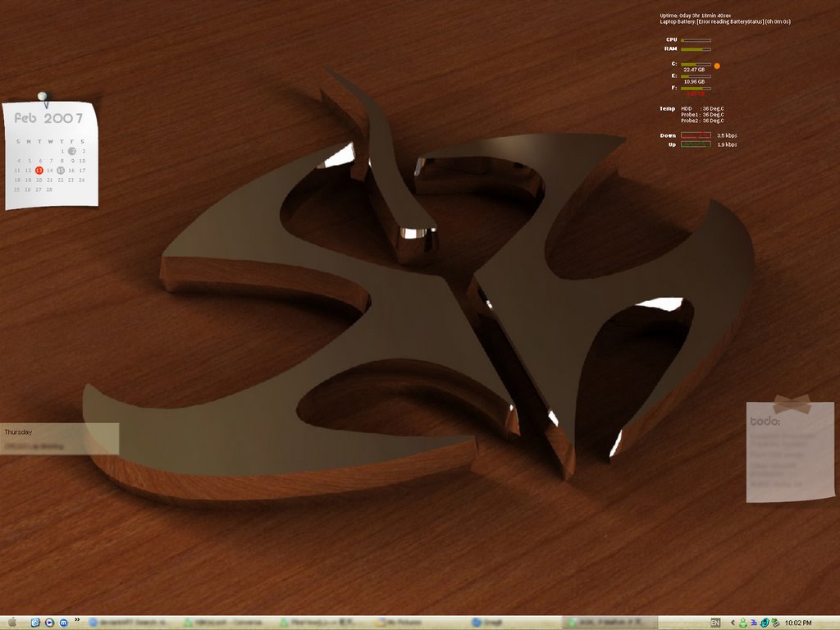Select the circled day 2 in calendar
This screenshot has width=840, height=630.
click(x=72, y=151)
